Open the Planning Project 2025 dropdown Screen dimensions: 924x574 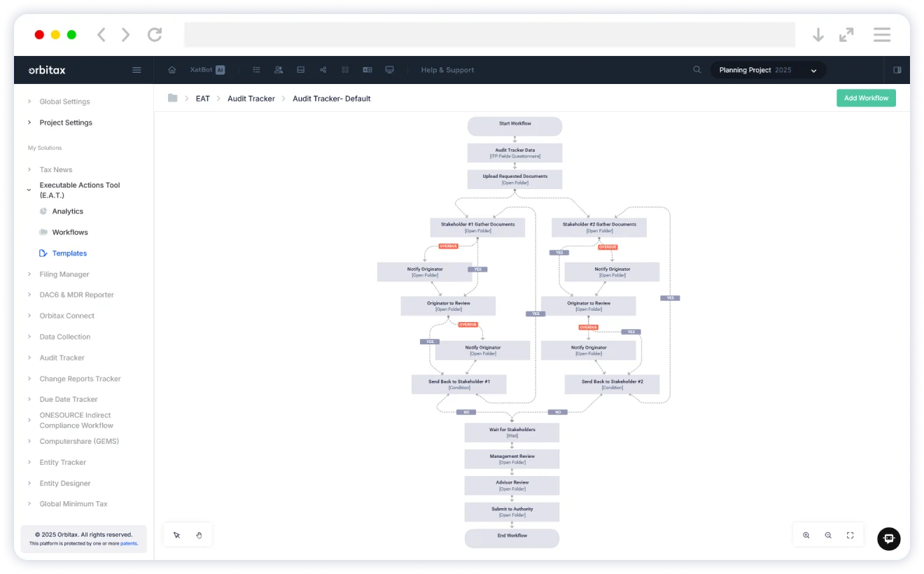coord(768,70)
